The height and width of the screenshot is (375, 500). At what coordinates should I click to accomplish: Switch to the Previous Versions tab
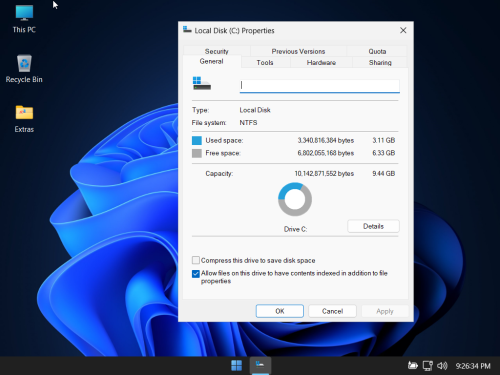click(x=298, y=51)
